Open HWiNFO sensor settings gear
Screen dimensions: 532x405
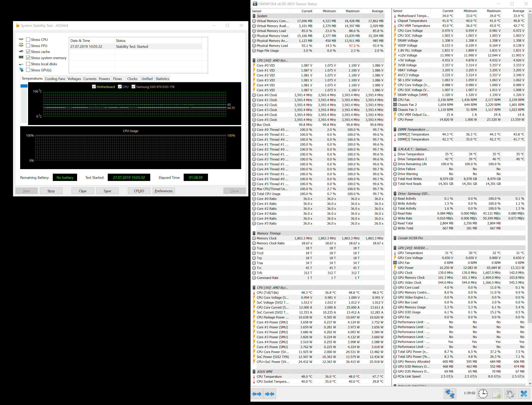pyautogui.click(x=510, y=394)
